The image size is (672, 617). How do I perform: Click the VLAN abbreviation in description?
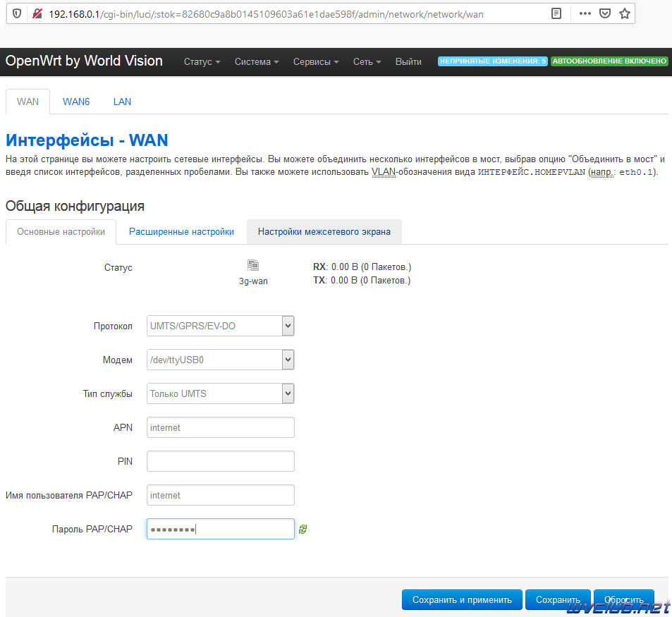384,172
